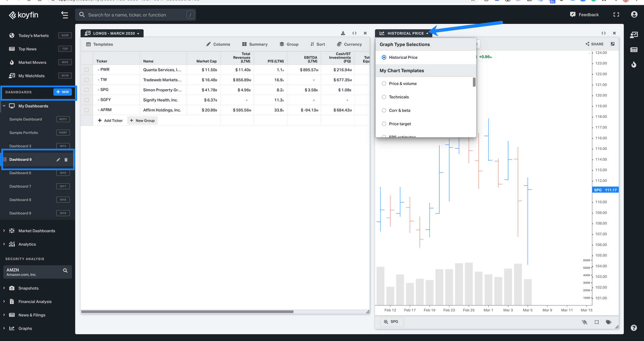
Task: Open the news icon in right rail
Action: click(634, 50)
